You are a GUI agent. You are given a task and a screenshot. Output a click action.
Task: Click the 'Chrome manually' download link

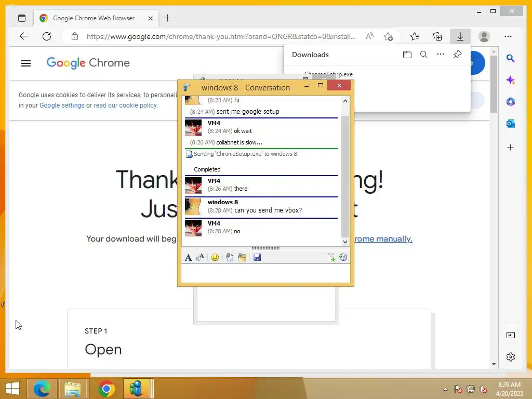point(383,238)
